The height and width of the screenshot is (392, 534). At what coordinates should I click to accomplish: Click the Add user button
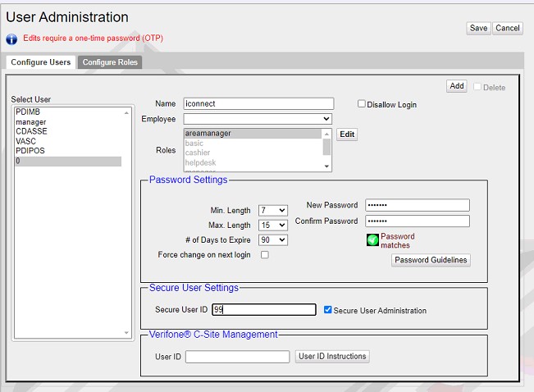pyautogui.click(x=457, y=86)
